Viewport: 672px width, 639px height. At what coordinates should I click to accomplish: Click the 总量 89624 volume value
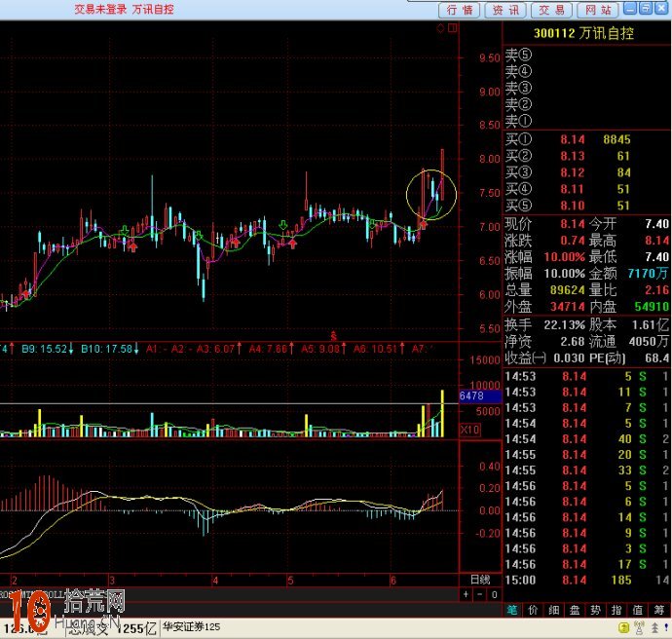568,290
